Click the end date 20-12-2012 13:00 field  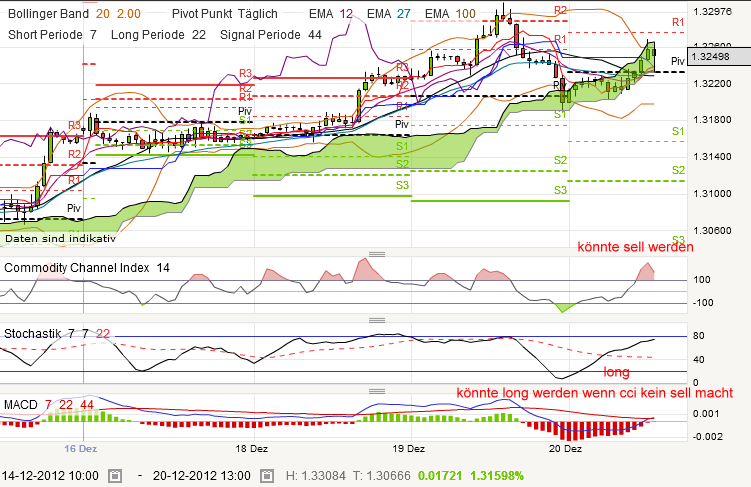[196, 474]
